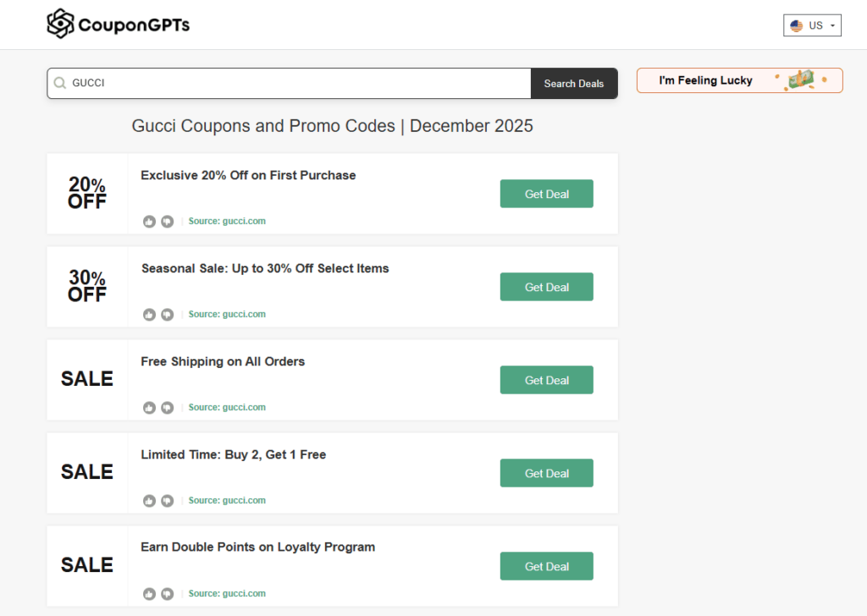The image size is (867, 616).
Task: Click the SALE badge beside Free Shipping
Action: (x=87, y=379)
